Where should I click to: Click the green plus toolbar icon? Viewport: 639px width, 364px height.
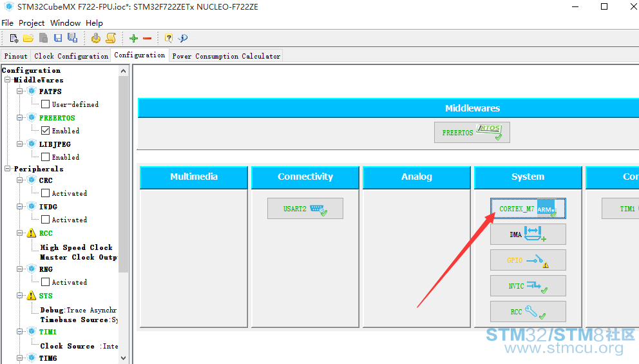pos(134,38)
